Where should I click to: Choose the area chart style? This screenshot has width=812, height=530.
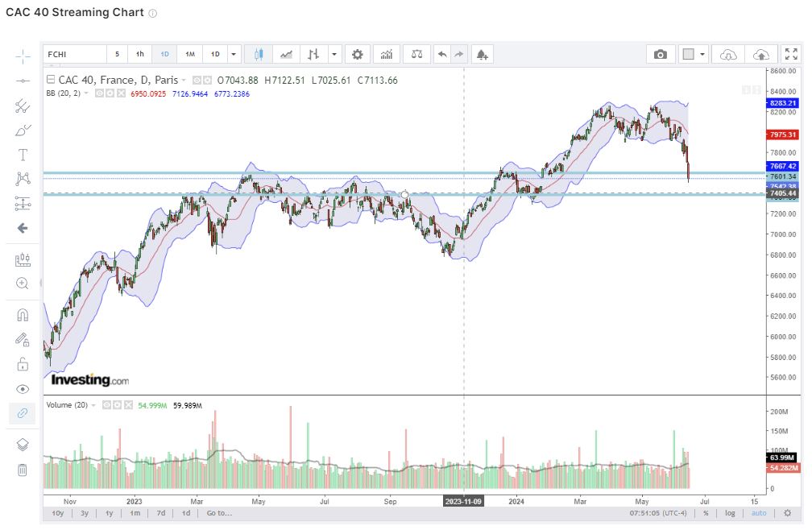click(x=286, y=54)
